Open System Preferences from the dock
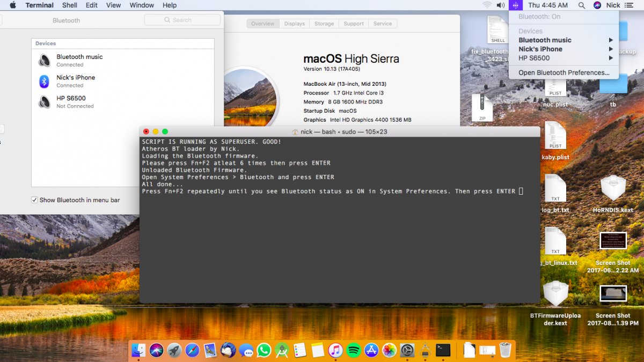 [407, 351]
